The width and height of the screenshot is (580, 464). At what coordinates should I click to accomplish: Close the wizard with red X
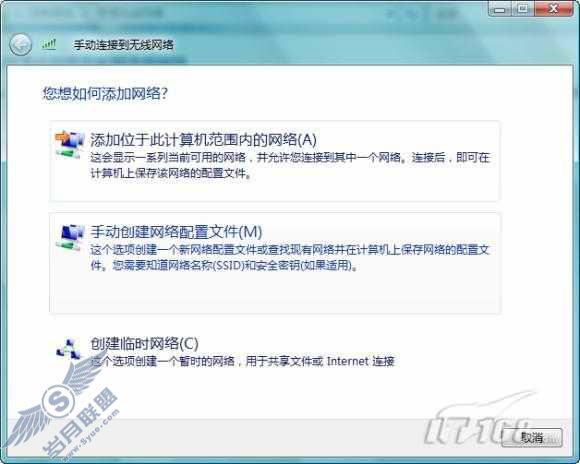[553, 8]
